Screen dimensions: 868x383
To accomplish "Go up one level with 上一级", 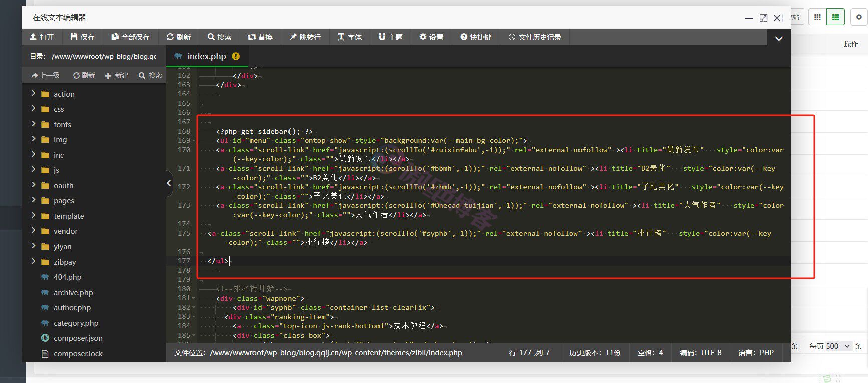I will [45, 75].
